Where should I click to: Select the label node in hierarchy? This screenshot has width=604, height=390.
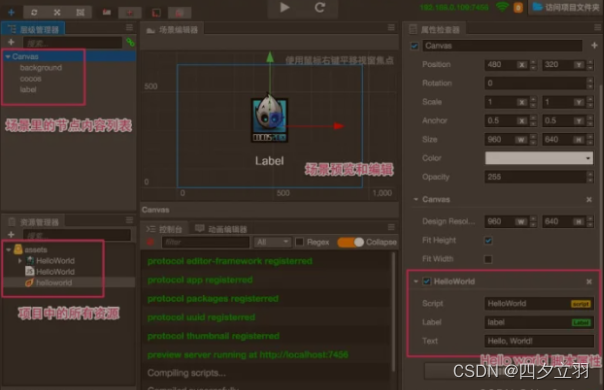28,90
